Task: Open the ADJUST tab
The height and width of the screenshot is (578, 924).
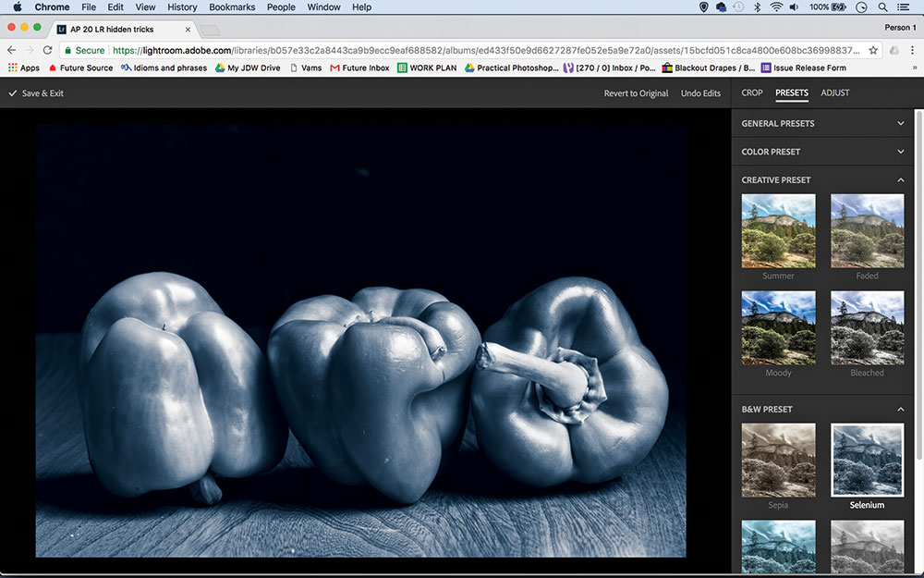Action: click(x=835, y=92)
